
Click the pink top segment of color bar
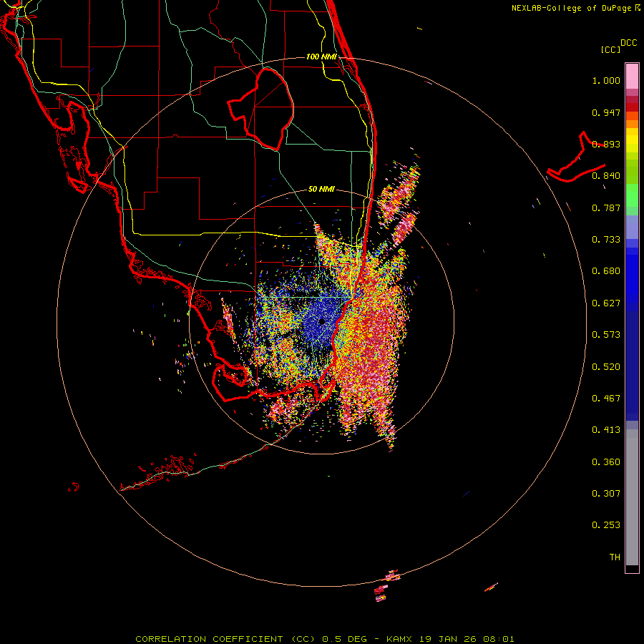632,76
